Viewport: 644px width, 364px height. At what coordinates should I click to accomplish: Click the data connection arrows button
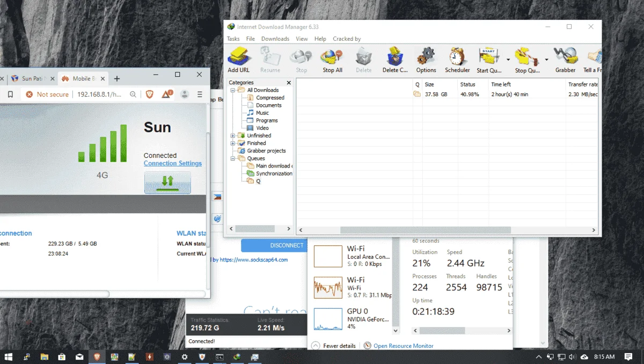[x=167, y=183]
